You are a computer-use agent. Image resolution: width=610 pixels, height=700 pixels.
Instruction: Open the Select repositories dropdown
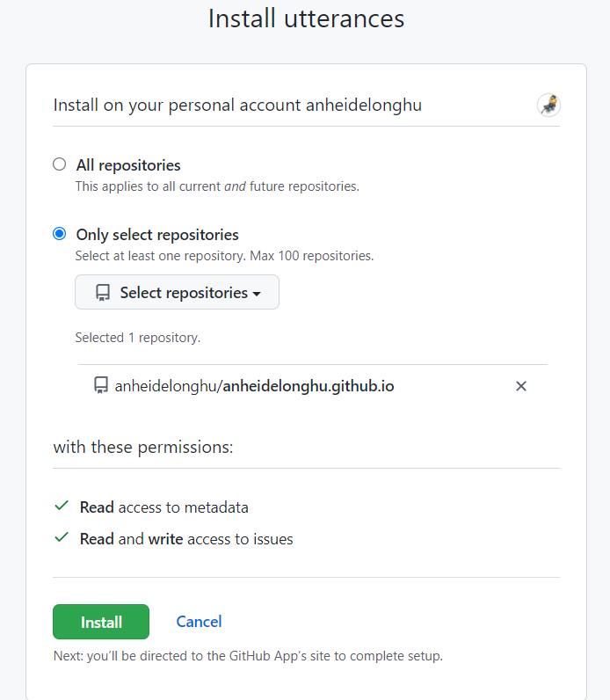(177, 293)
